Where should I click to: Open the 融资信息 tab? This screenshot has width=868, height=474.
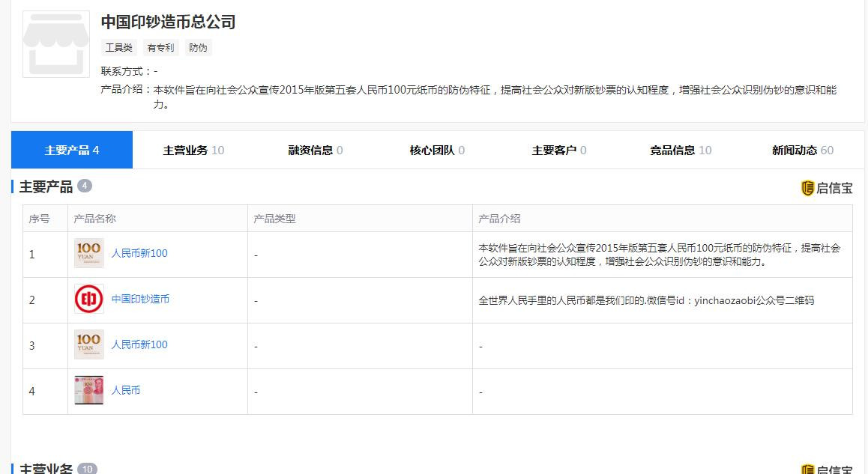coord(316,151)
